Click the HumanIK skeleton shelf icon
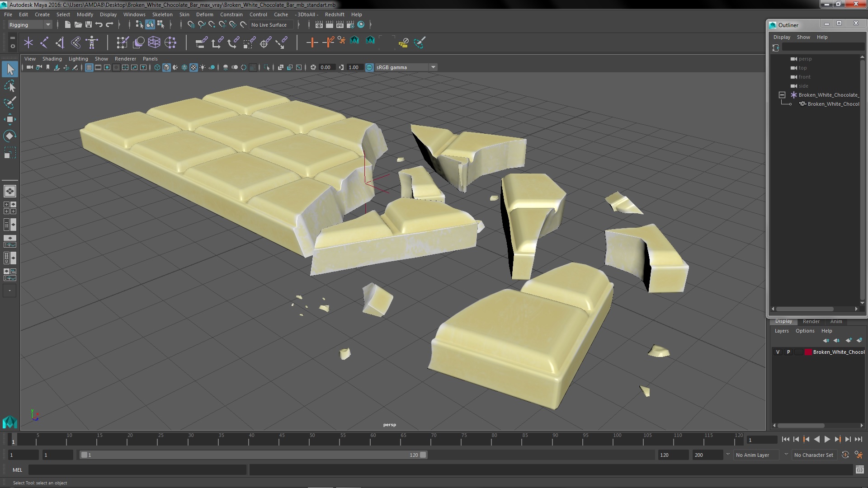This screenshot has width=868, height=488. click(92, 43)
